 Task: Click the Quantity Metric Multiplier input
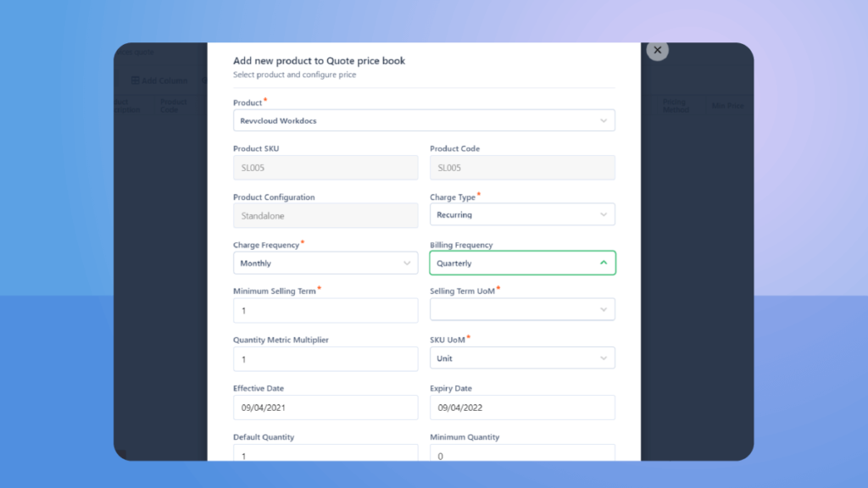(325, 359)
